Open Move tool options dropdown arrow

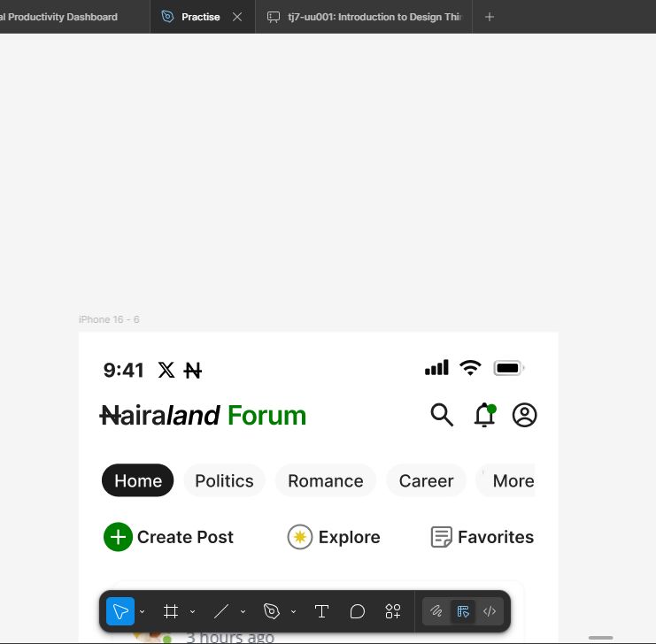click(x=143, y=611)
